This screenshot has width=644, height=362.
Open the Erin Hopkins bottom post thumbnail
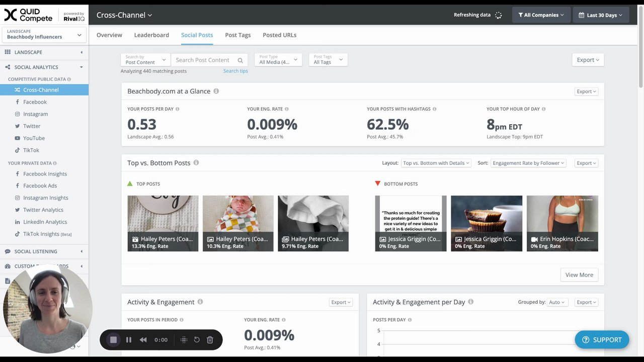coord(562,223)
